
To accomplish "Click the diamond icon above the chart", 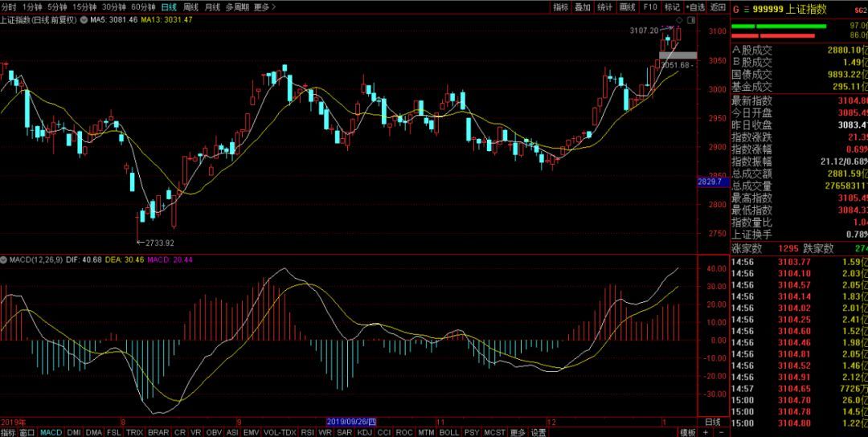I will [679, 19].
